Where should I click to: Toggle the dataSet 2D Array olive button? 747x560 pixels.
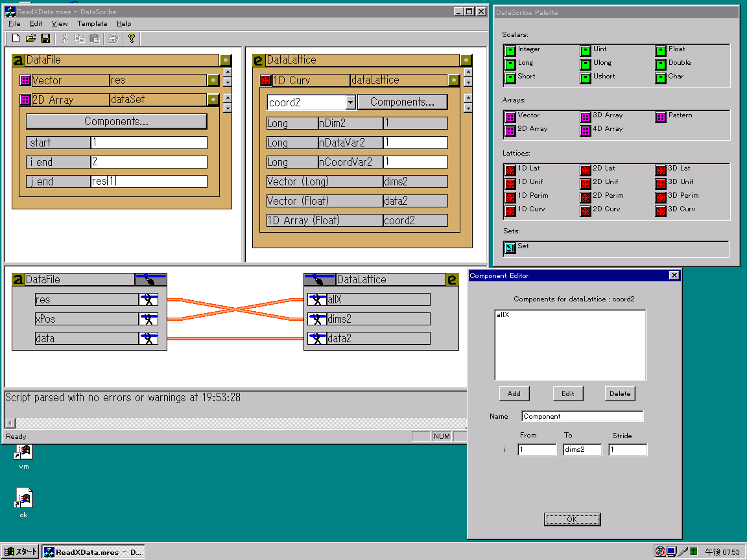[x=213, y=100]
